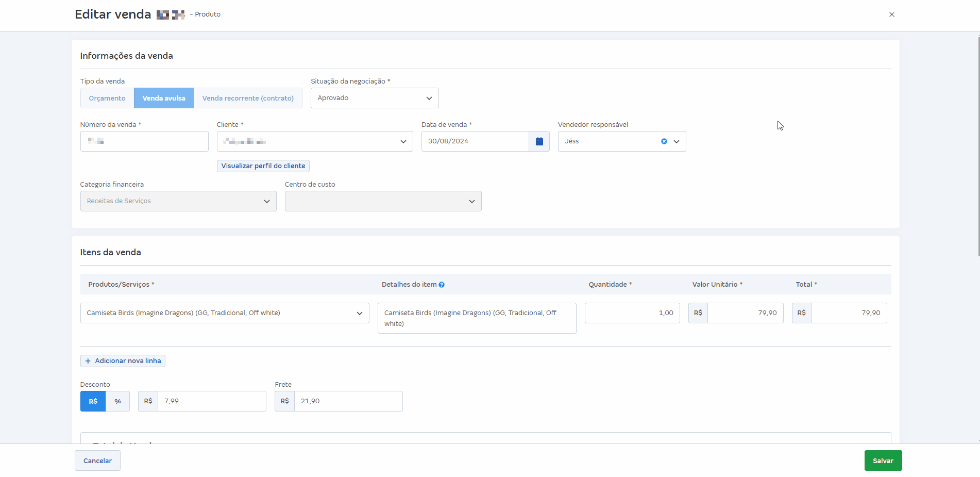Open Situação da negociação dropdown
980x477 pixels.
[375, 98]
